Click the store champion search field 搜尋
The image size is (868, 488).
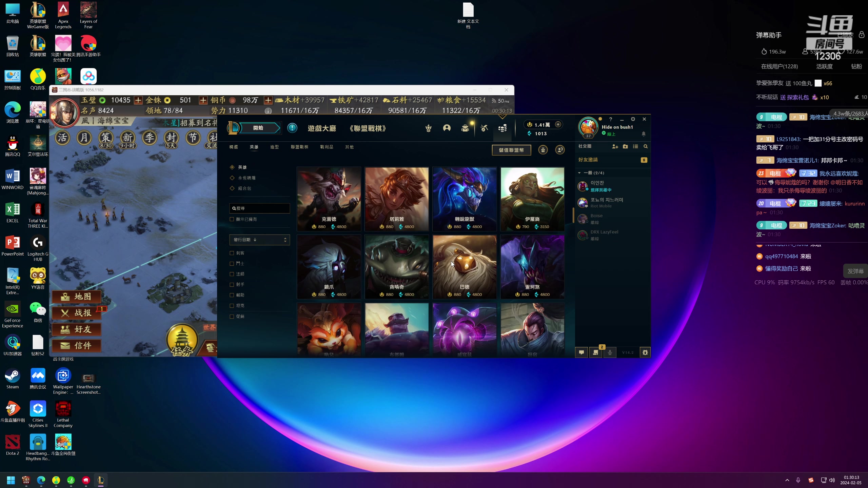[x=260, y=208]
